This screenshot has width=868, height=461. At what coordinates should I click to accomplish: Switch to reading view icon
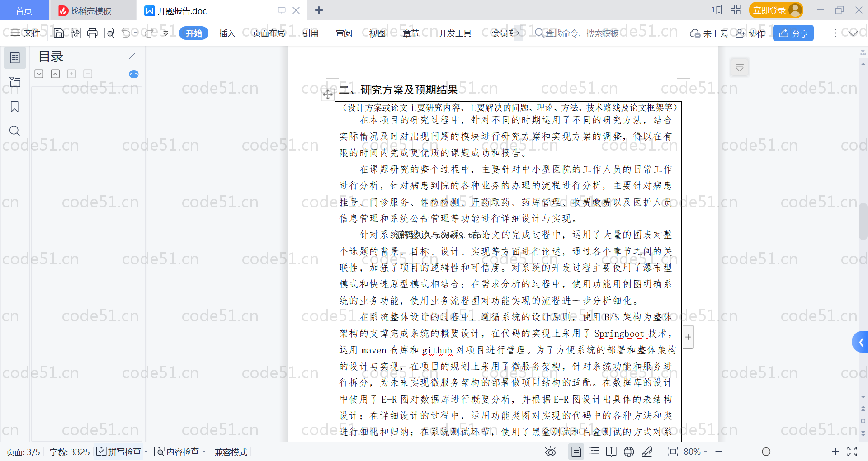[x=611, y=452]
